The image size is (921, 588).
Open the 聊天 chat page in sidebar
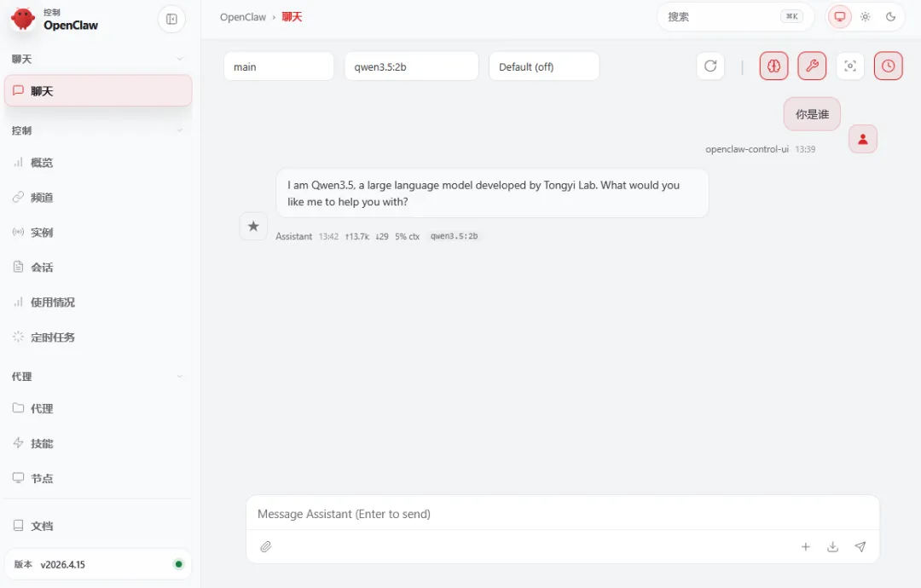point(98,91)
